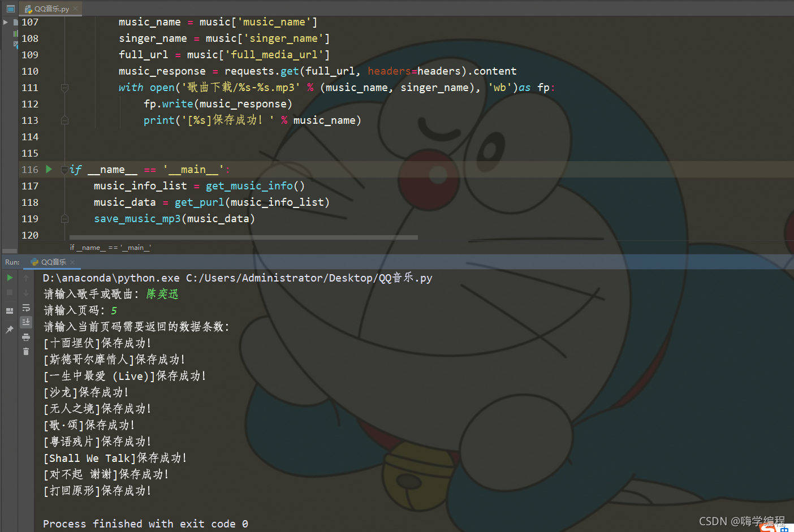
Task: Print the Run console output
Action: pyautogui.click(x=26, y=337)
